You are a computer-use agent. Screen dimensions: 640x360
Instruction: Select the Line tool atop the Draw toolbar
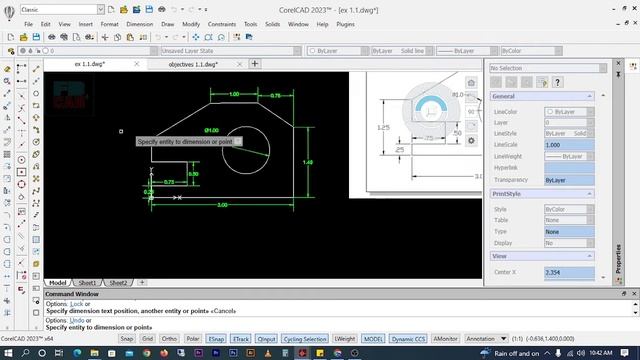tap(36, 69)
